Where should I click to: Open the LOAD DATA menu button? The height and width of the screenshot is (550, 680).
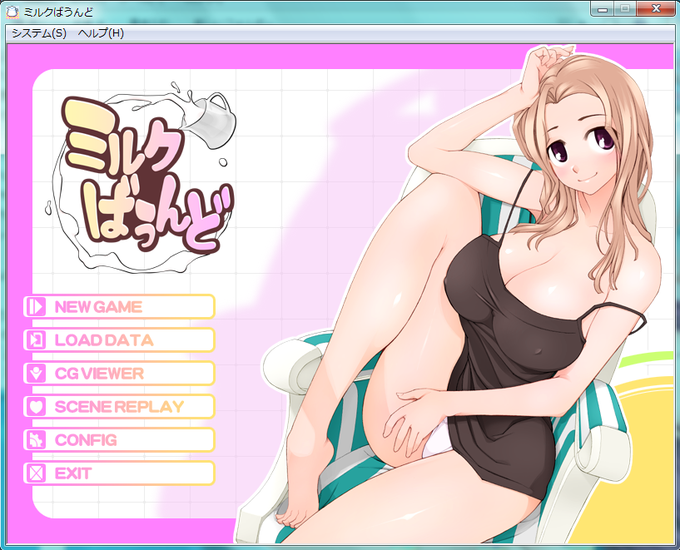coord(119,340)
